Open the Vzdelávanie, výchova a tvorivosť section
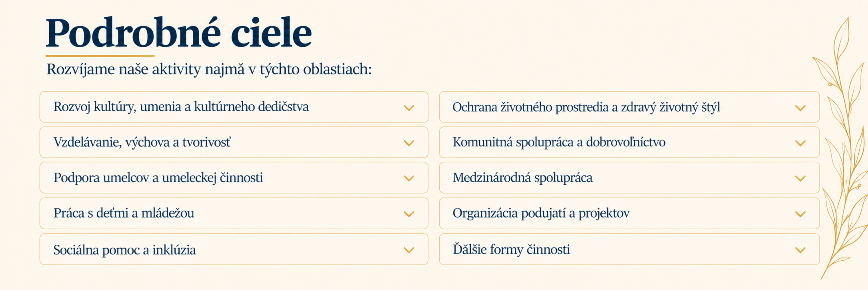The width and height of the screenshot is (868, 290). tap(234, 142)
